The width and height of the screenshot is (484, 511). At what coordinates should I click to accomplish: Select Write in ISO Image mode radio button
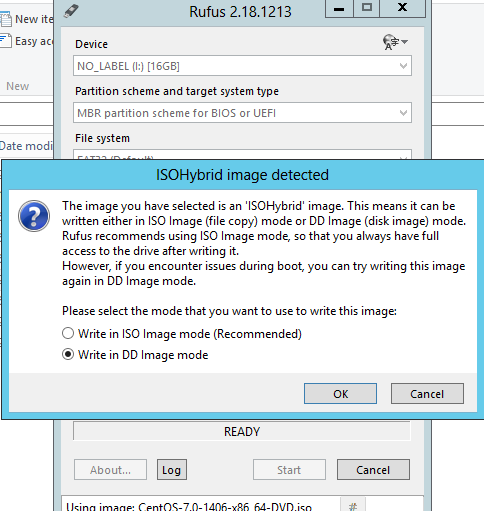[x=68, y=333]
